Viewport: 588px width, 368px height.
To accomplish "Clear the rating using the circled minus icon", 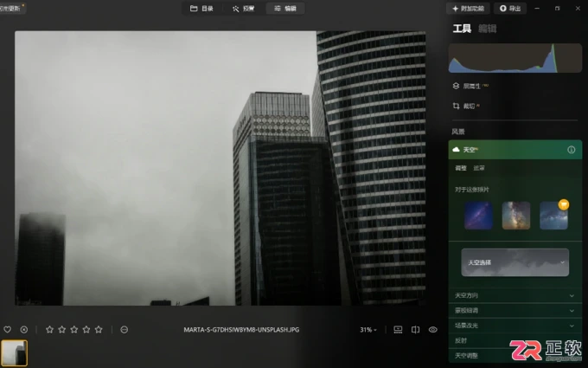I will (125, 330).
